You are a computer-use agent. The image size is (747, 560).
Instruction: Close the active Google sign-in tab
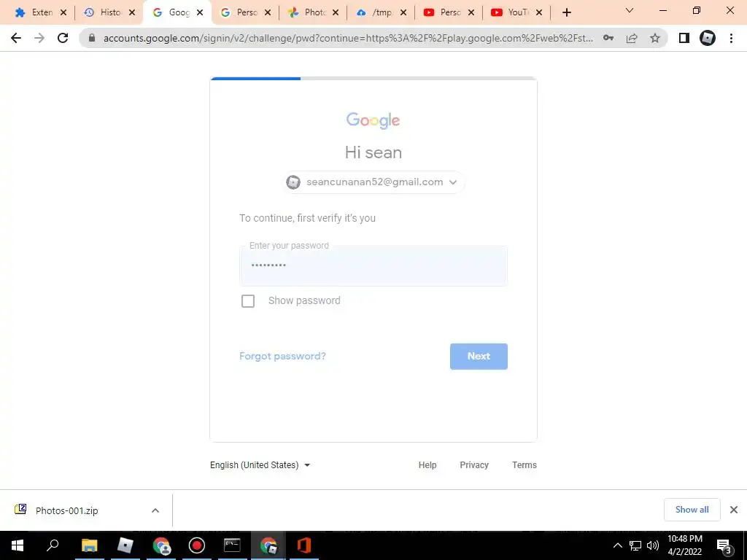coord(200,13)
